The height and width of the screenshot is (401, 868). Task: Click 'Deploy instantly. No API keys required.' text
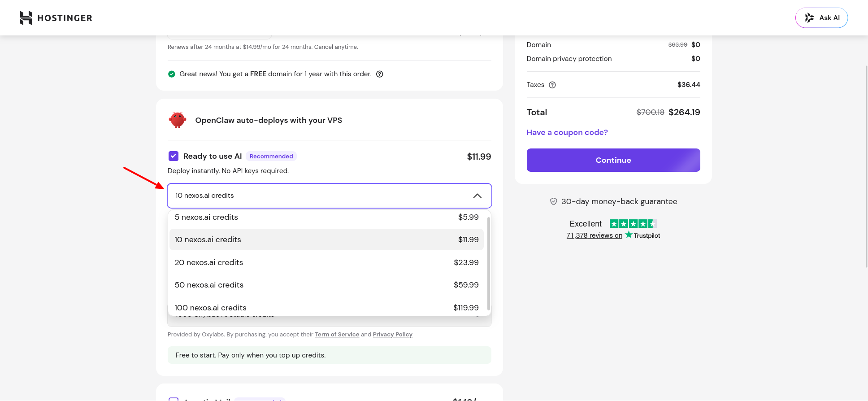[x=228, y=171]
